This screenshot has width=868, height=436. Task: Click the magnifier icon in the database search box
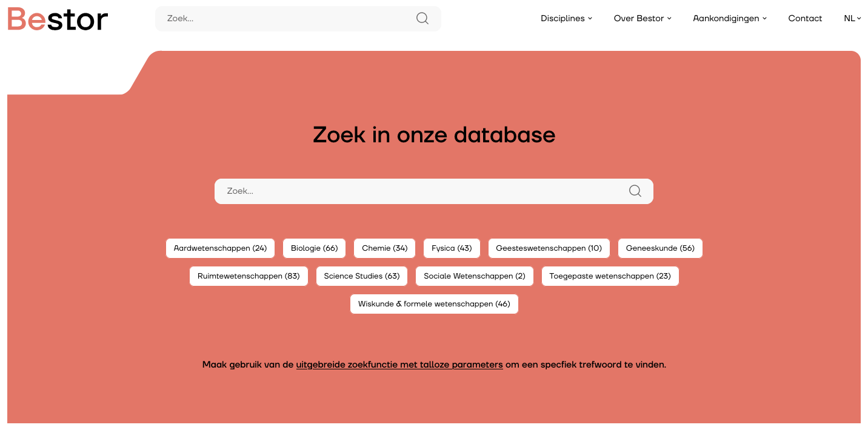[x=635, y=191]
